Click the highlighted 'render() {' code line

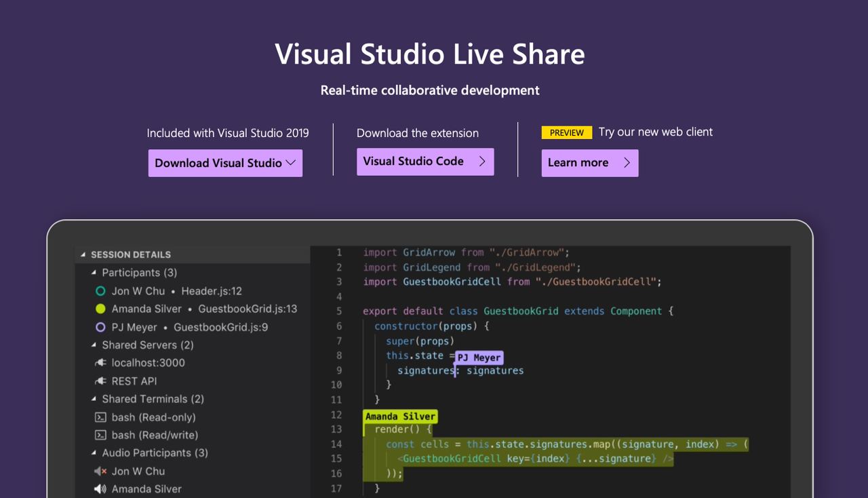click(x=403, y=429)
